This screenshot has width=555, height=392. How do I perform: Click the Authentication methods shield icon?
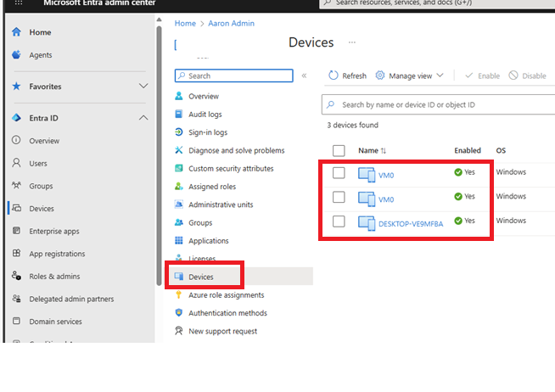(179, 313)
